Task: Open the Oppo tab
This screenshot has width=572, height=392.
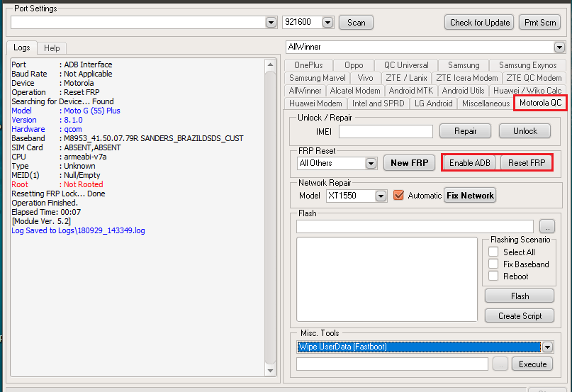Action: (354, 65)
